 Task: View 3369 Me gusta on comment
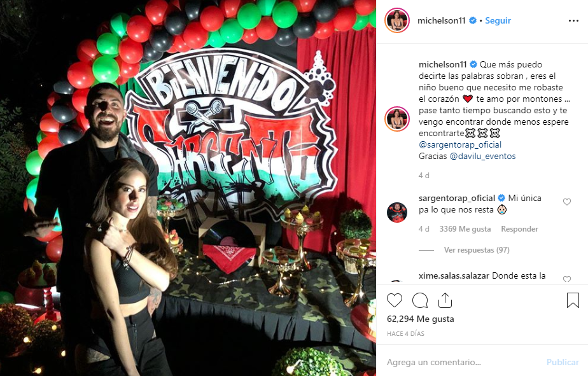pyautogui.click(x=465, y=228)
